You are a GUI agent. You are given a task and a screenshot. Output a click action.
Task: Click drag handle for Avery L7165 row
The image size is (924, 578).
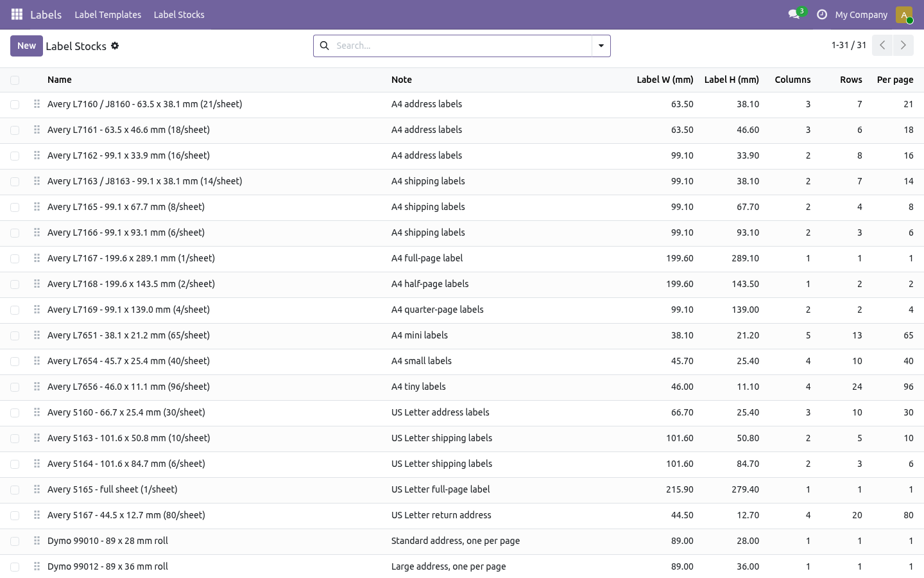coord(37,207)
